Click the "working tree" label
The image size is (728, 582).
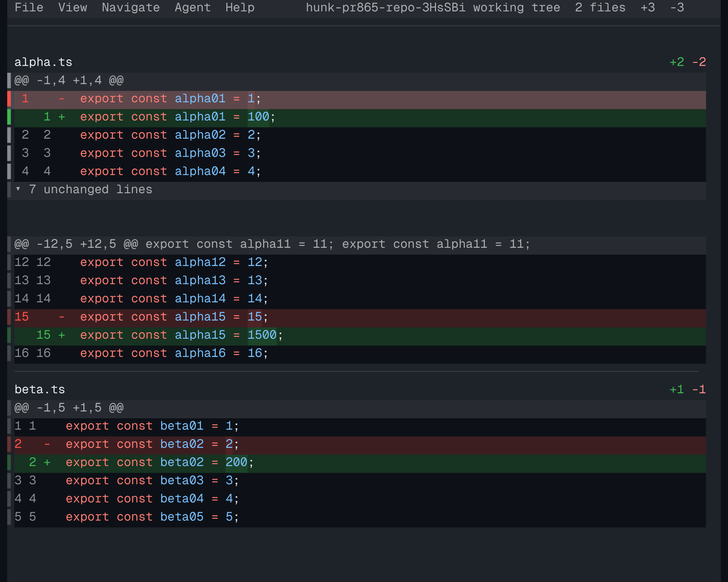coord(516,8)
